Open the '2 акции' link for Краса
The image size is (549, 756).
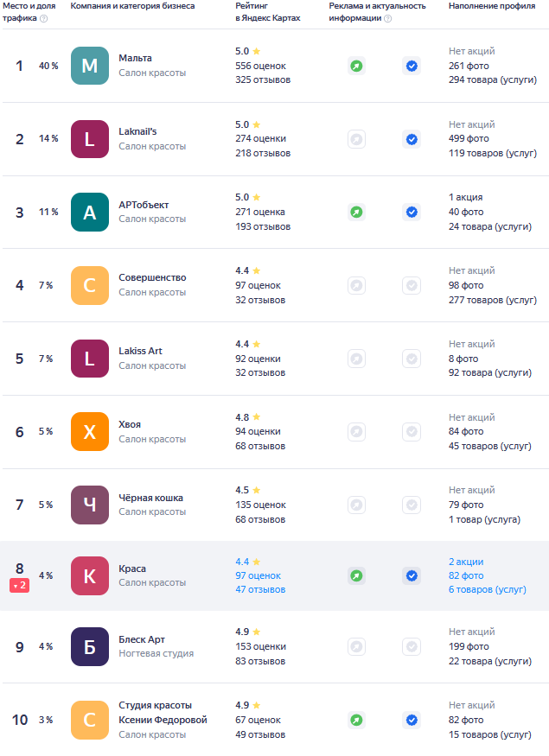[466, 562]
